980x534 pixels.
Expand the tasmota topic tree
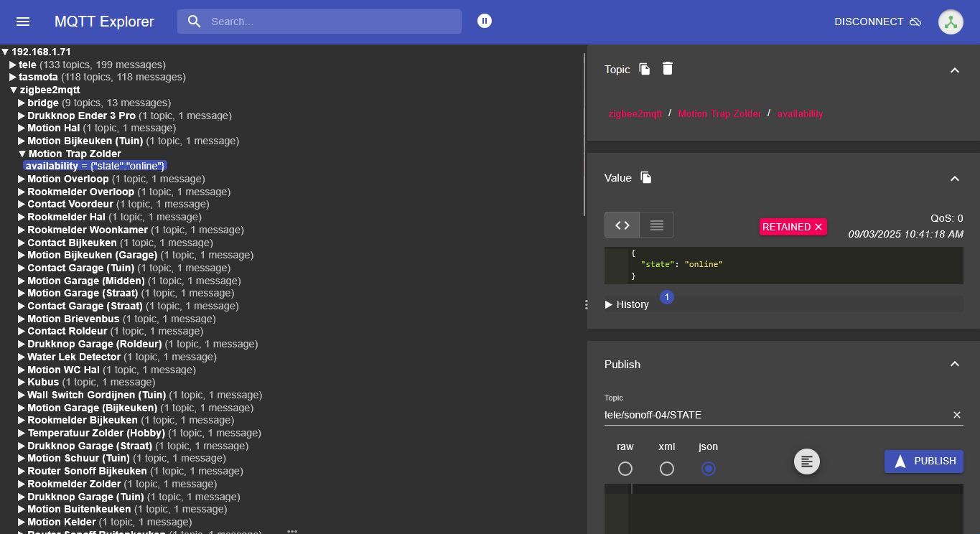(x=13, y=77)
